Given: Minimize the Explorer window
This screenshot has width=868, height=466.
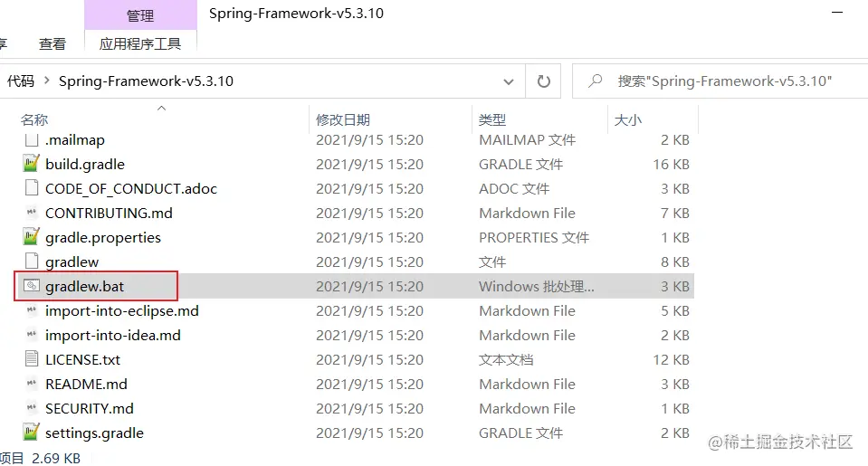Looking at the screenshot, I should click(x=837, y=12).
